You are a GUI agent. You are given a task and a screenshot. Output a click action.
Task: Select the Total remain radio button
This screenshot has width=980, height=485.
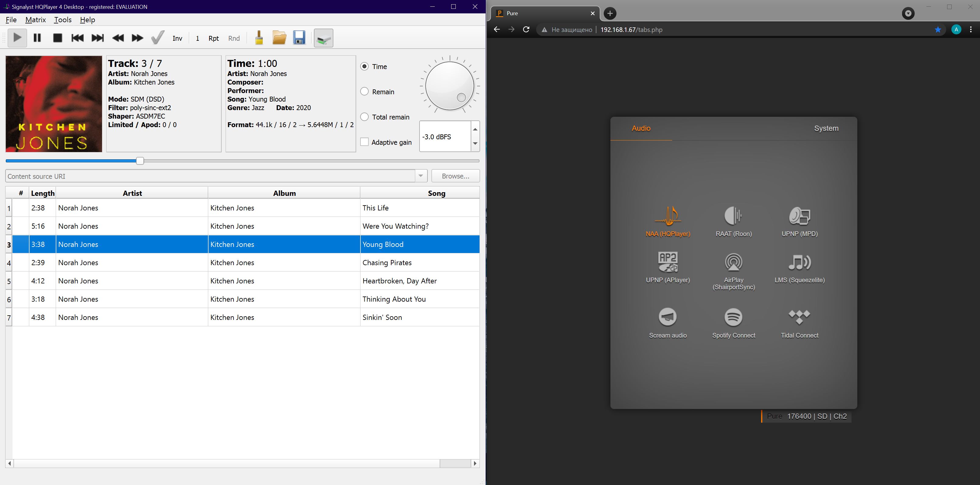[x=364, y=117]
